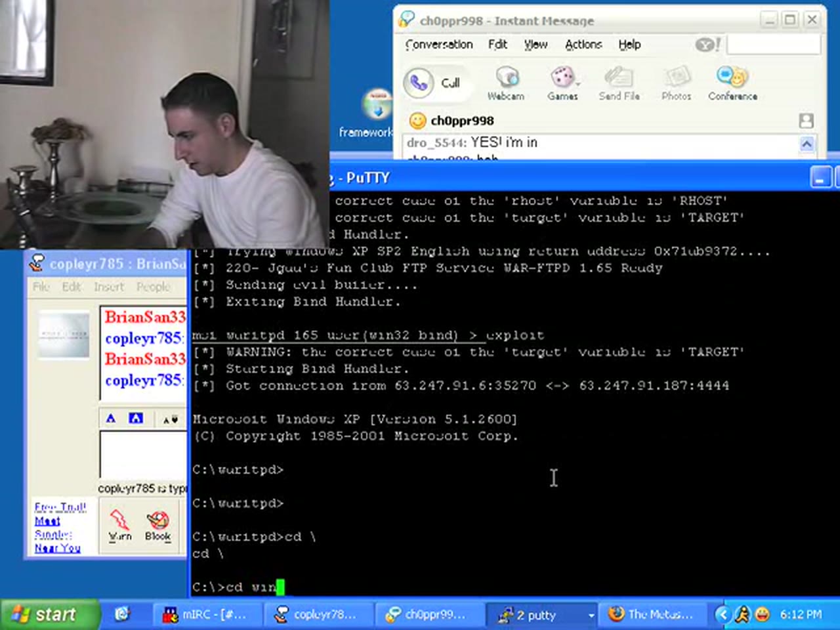Click the contact card icon in the ch0ppr998 header

coord(806,121)
